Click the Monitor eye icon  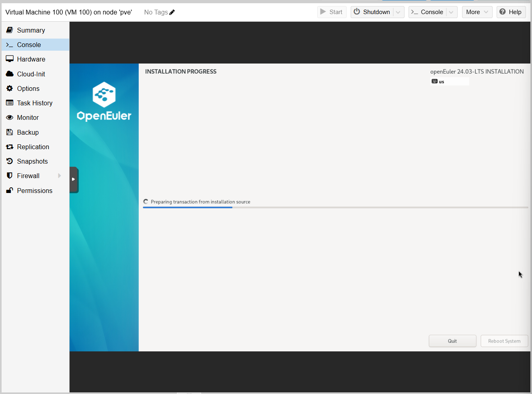pyautogui.click(x=10, y=117)
